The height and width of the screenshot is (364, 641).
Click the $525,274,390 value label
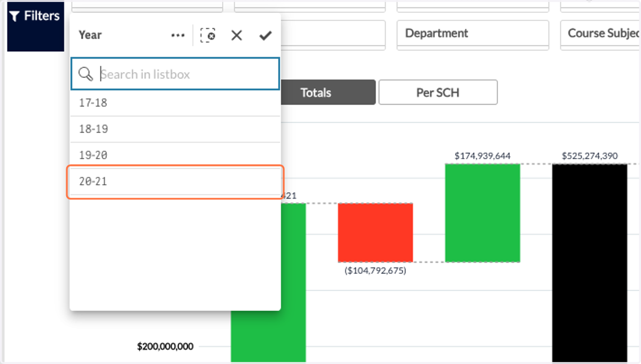pos(590,156)
